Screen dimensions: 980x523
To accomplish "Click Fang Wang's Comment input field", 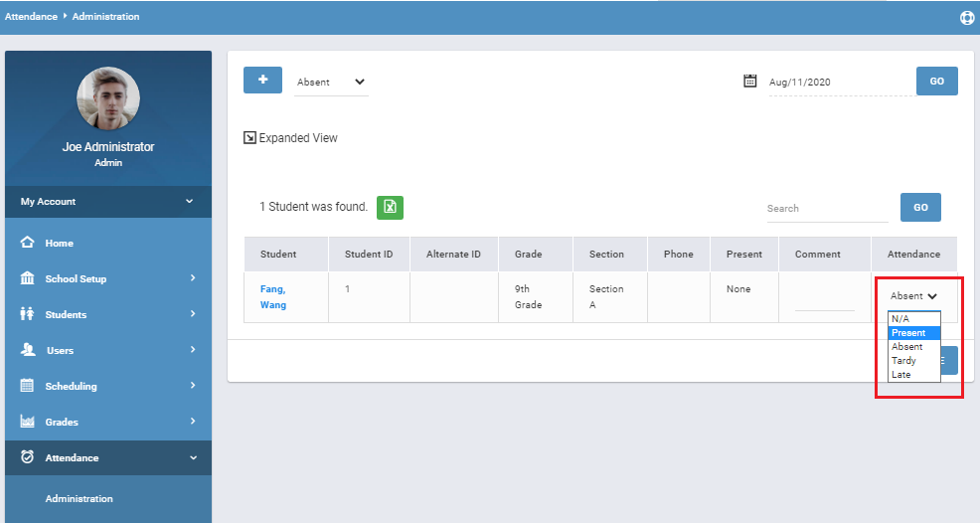I will click(x=824, y=301).
